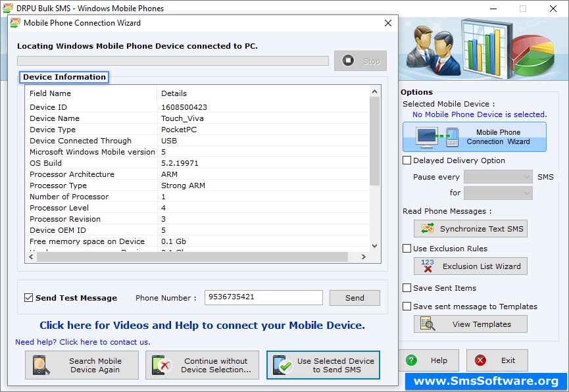Viewport: 569px width, 392px height.
Task: Click the Exclusion List Wizard 123 icon
Action: click(428, 266)
